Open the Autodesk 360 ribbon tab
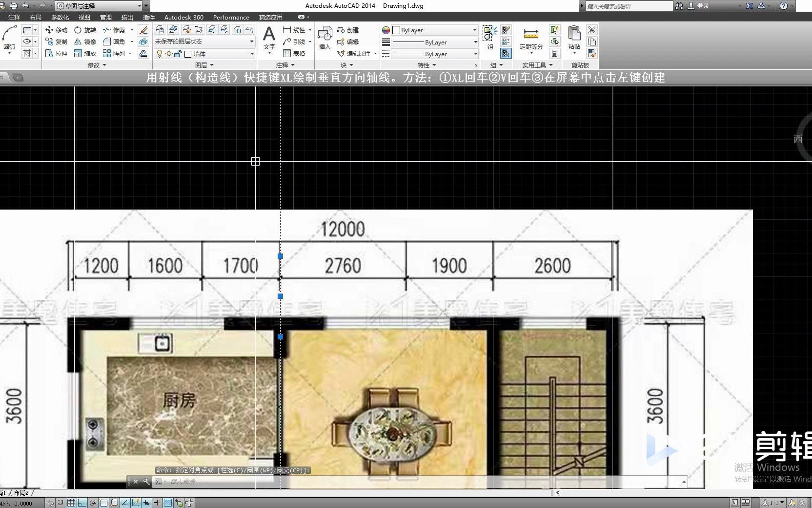812x508 pixels. click(184, 17)
